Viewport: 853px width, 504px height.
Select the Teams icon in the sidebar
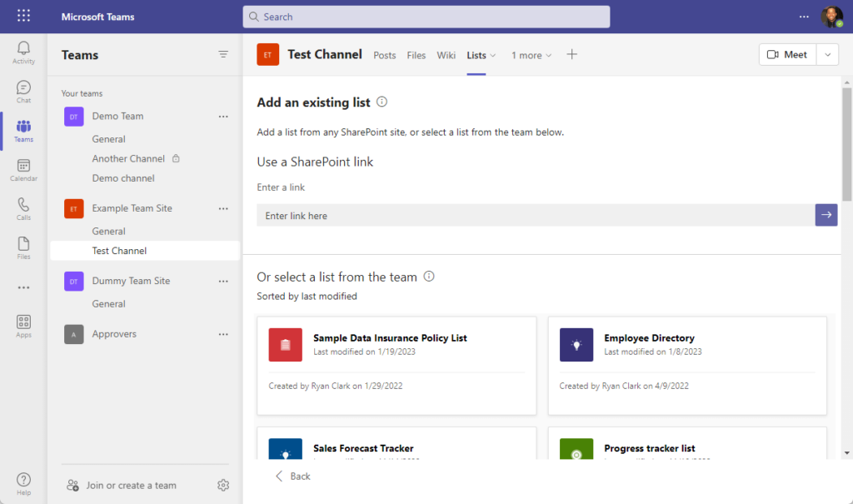[x=23, y=131]
